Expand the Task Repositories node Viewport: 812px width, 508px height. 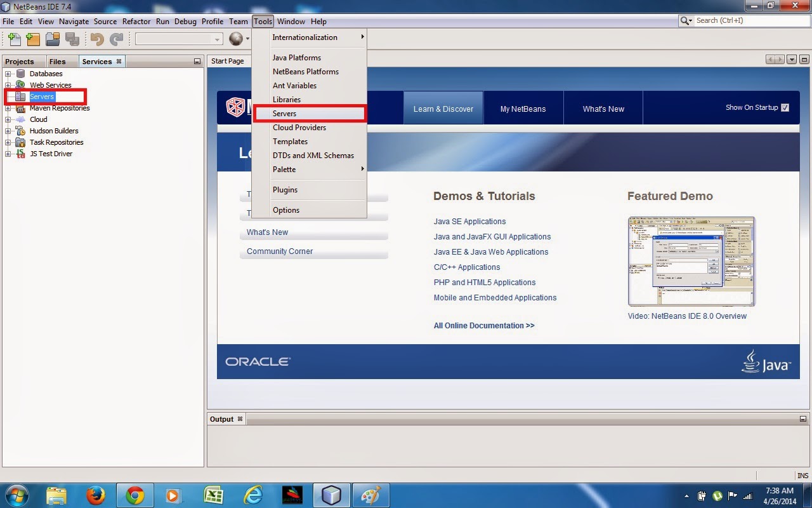[x=8, y=142]
